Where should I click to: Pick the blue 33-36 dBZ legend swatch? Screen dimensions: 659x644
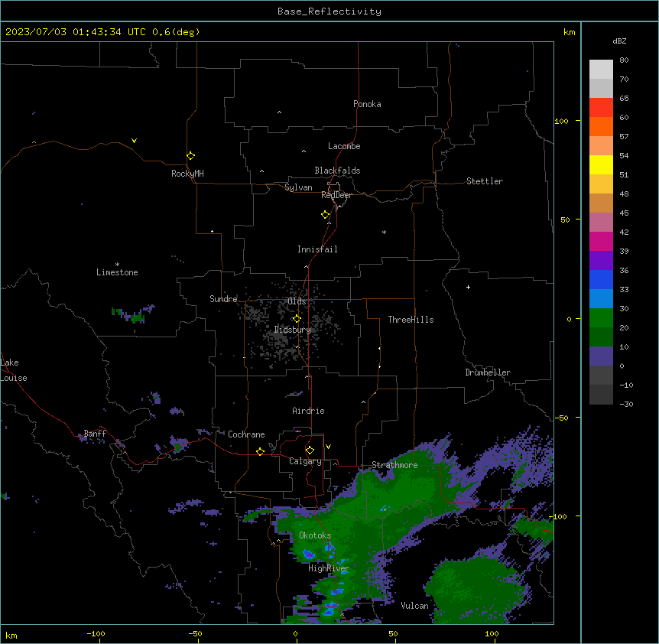pyautogui.click(x=601, y=279)
